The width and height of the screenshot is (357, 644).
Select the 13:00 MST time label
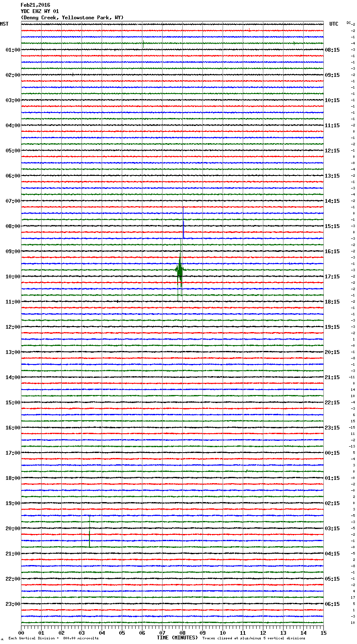pyautogui.click(x=13, y=352)
